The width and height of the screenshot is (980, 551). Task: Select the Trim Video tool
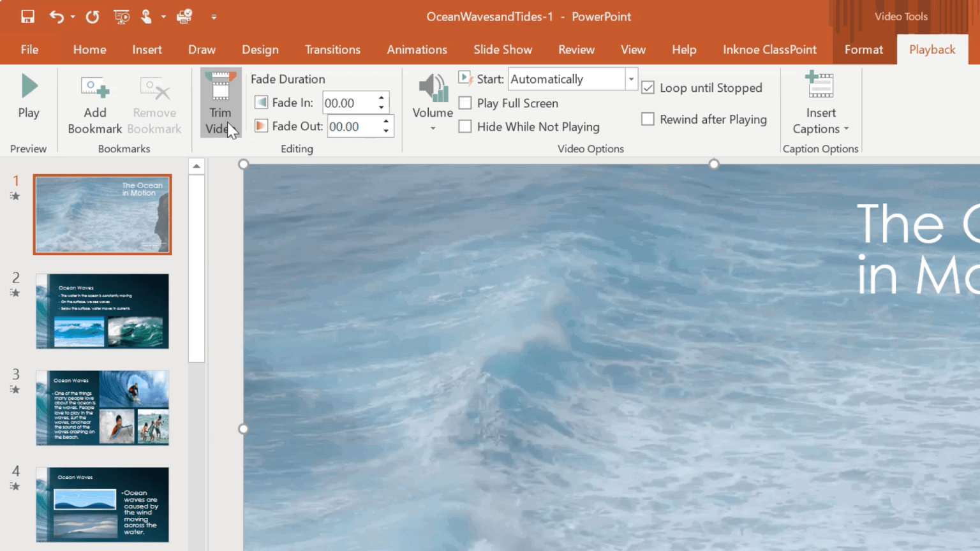pos(220,102)
